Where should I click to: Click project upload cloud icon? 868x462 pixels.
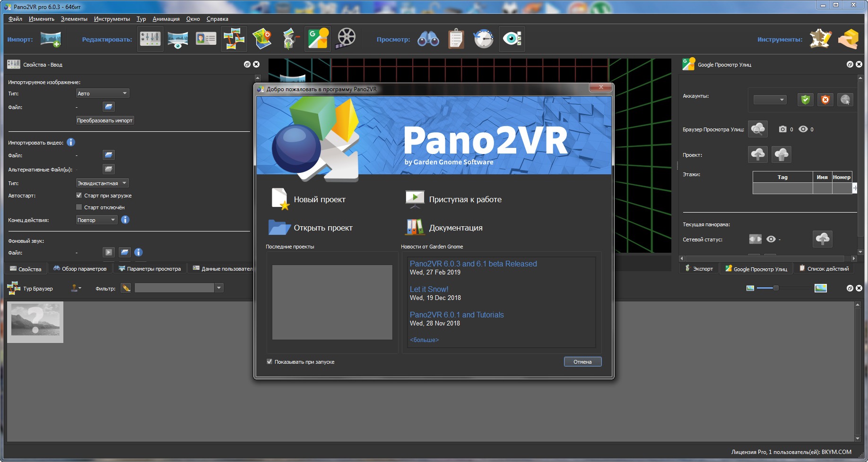tap(758, 154)
